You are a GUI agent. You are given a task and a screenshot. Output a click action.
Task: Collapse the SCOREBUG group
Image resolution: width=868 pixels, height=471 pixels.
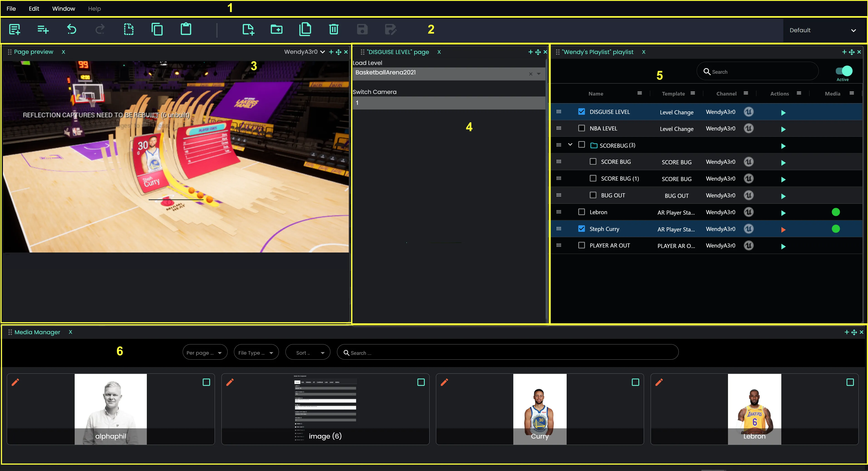[x=570, y=144]
